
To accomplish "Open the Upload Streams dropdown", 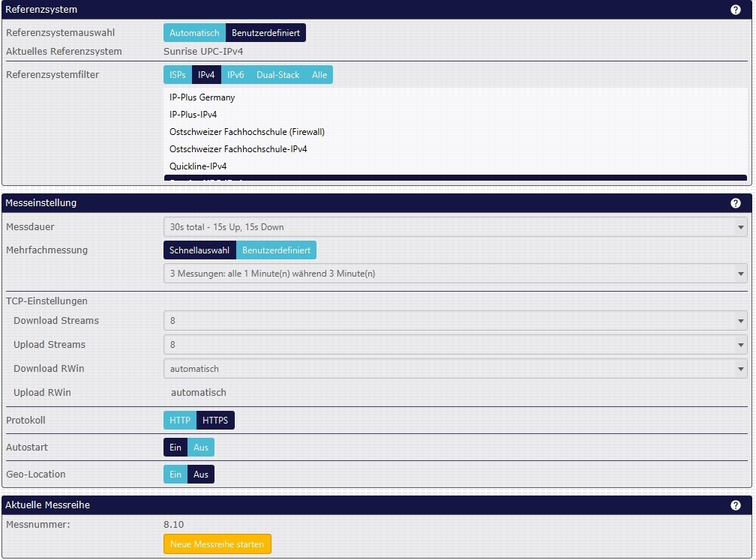I will pyautogui.click(x=455, y=345).
